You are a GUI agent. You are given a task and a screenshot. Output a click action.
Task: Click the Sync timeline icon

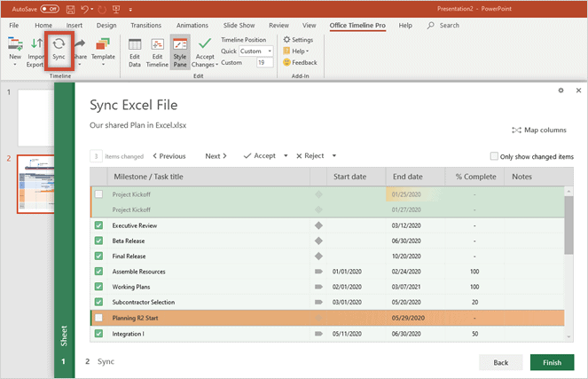(x=59, y=43)
